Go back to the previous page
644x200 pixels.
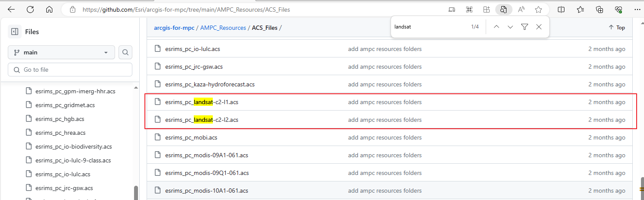11,9
